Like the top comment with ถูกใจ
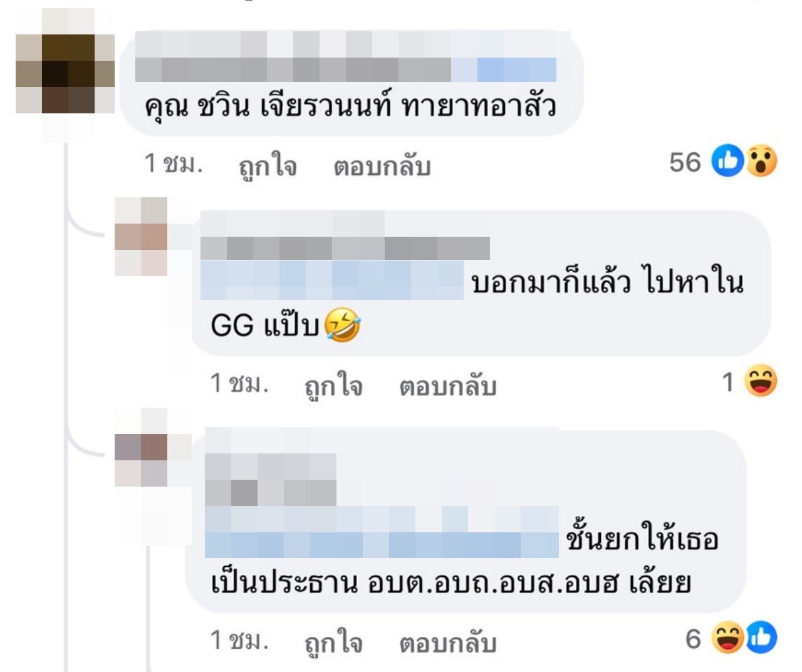This screenshot has width=802, height=672. 268,167
